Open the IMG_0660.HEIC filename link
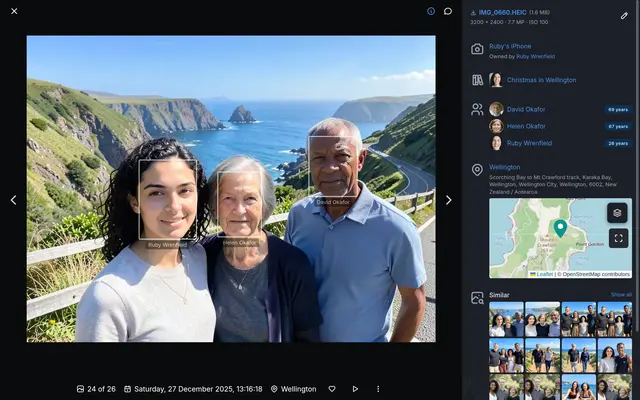This screenshot has width=640, height=400. click(502, 13)
